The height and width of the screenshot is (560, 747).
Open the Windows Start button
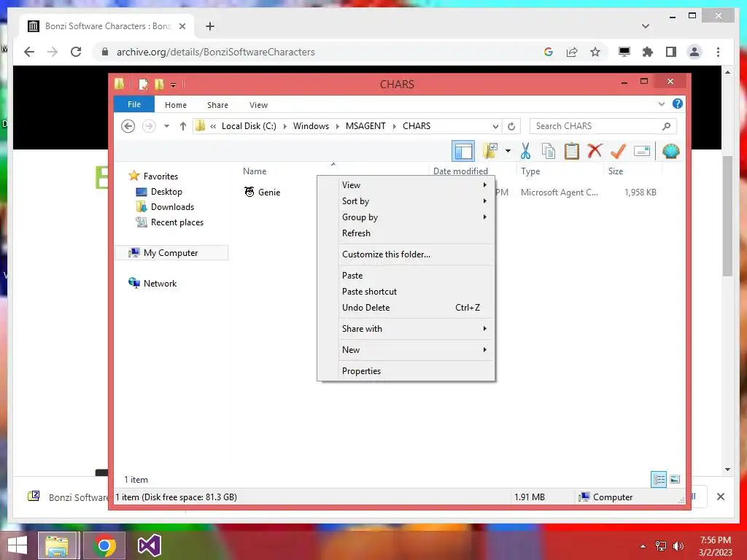(x=18, y=545)
